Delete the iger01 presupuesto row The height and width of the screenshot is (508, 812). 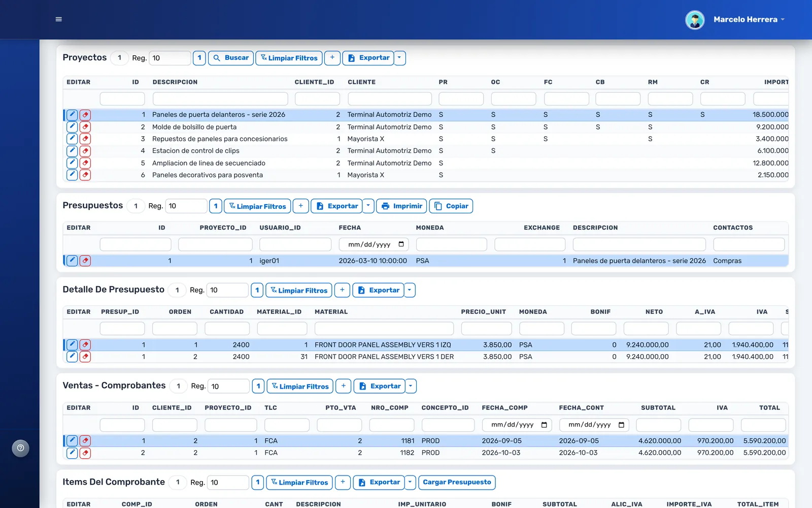tap(85, 261)
